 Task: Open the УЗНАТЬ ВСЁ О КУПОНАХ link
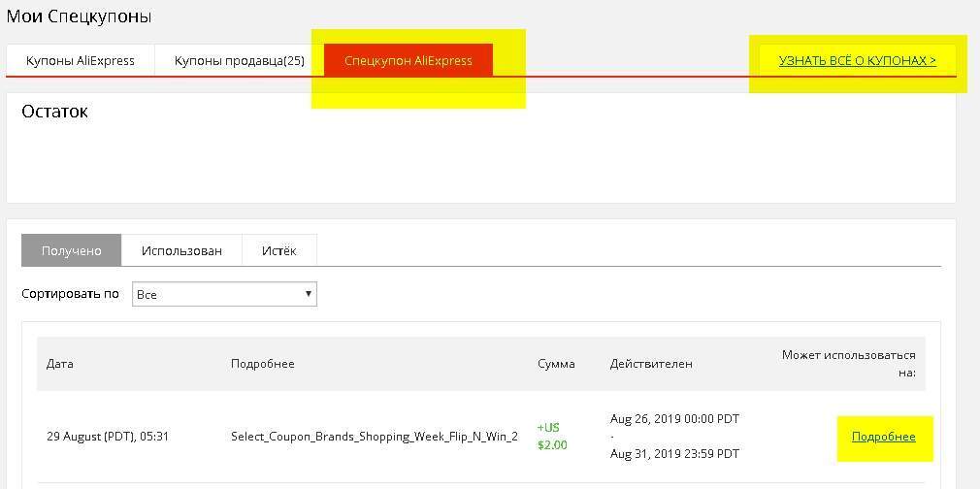[x=857, y=60]
